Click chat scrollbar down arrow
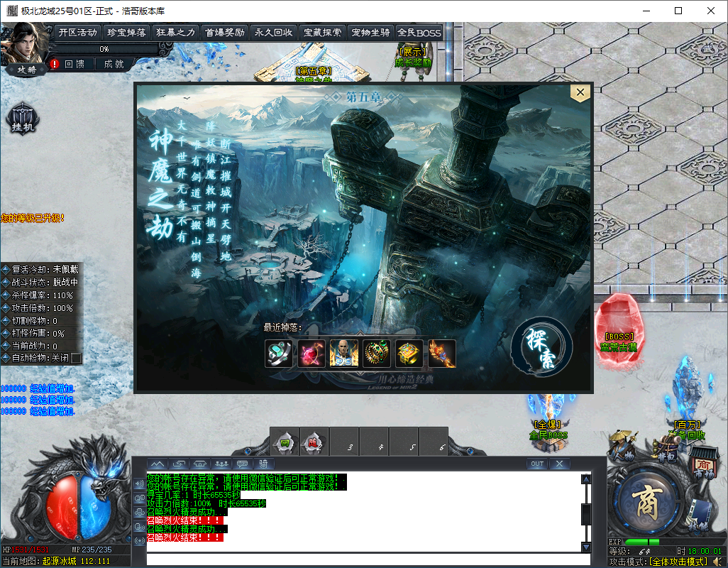Viewport: 728px width, 568px height. pyautogui.click(x=586, y=547)
